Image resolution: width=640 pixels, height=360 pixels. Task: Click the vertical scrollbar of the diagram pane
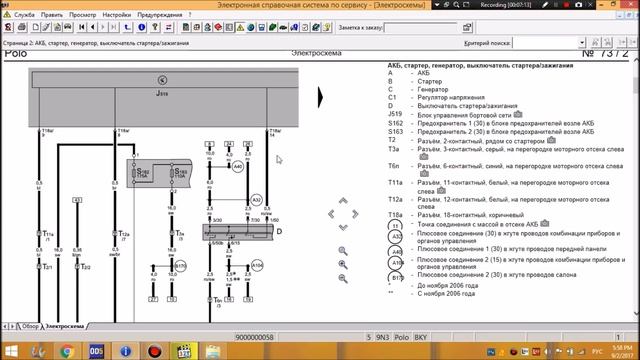point(636,188)
